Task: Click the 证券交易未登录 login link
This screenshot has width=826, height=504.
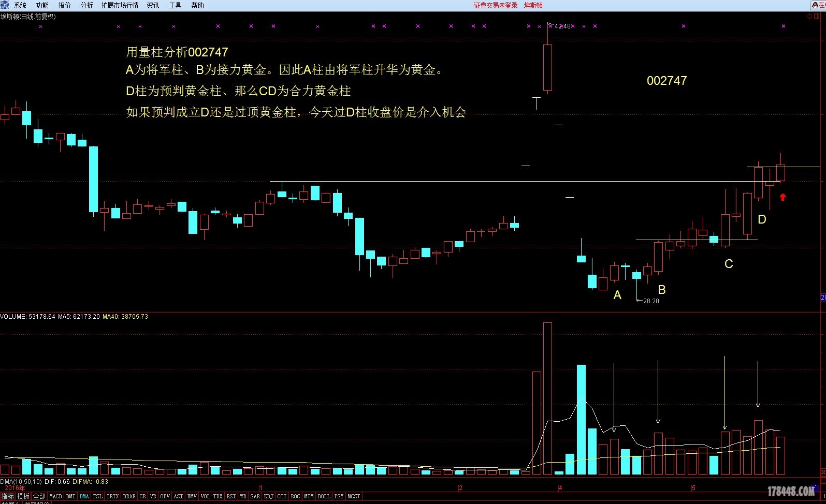Action: [x=496, y=5]
